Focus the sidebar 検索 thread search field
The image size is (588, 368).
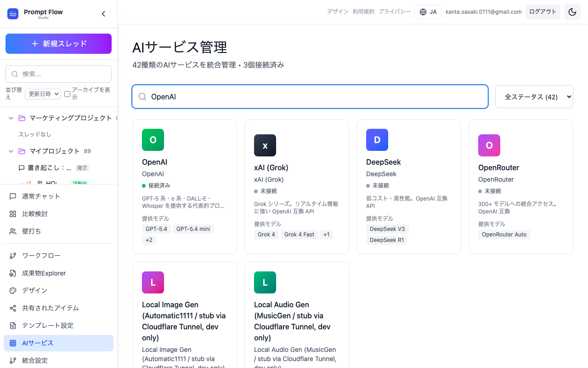click(58, 74)
